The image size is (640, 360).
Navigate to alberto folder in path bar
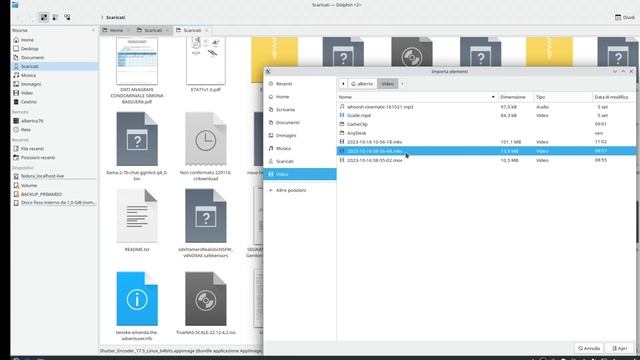362,84
